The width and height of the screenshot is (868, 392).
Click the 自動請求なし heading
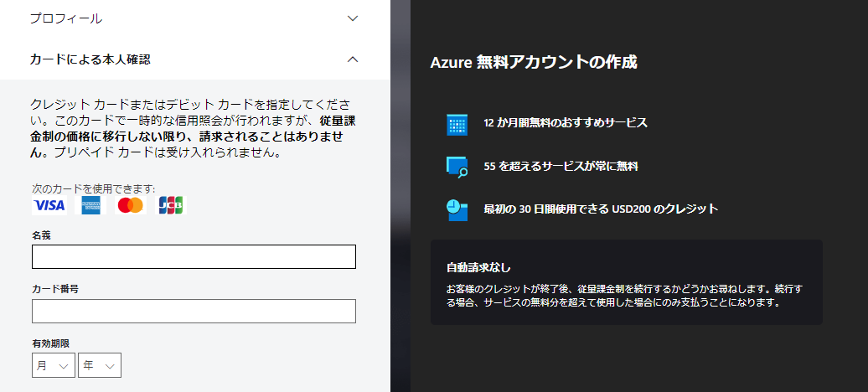(x=478, y=268)
